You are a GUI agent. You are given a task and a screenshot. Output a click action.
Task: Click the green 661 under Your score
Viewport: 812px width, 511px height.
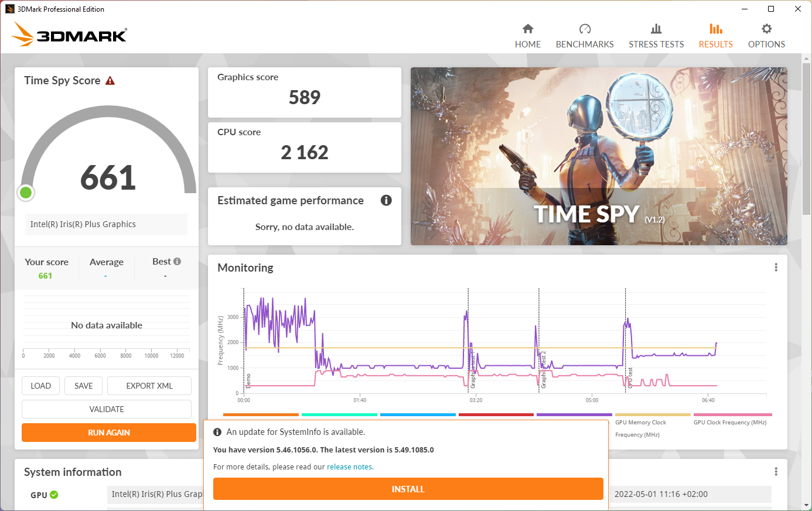coord(45,276)
